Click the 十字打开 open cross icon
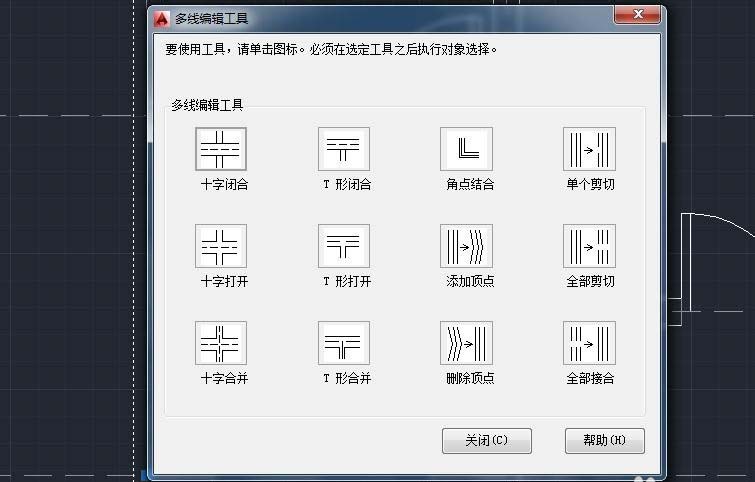The height and width of the screenshot is (482, 755). (221, 246)
